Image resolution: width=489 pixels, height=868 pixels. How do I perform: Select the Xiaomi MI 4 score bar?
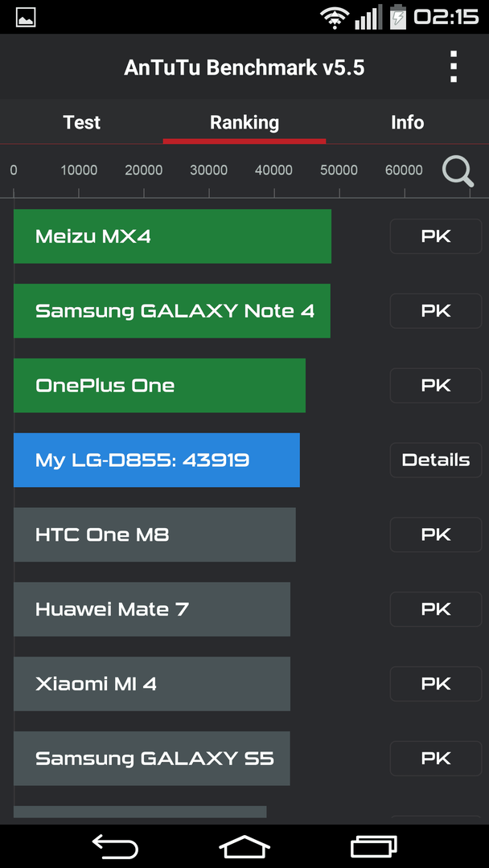[152, 684]
